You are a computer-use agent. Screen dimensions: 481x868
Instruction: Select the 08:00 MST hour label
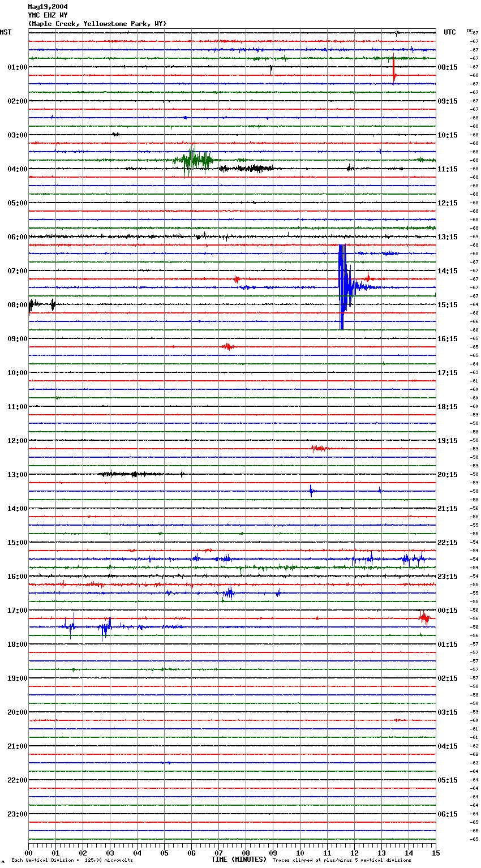coord(18,305)
